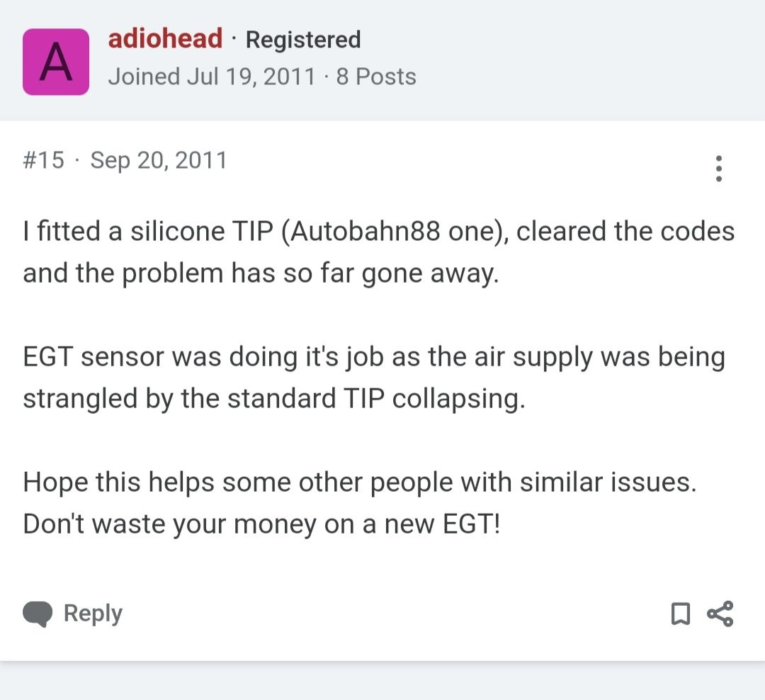Viewport: 765px width, 700px height.
Task: Click the 'EGT sensor was doing' line
Action: pos(373,357)
